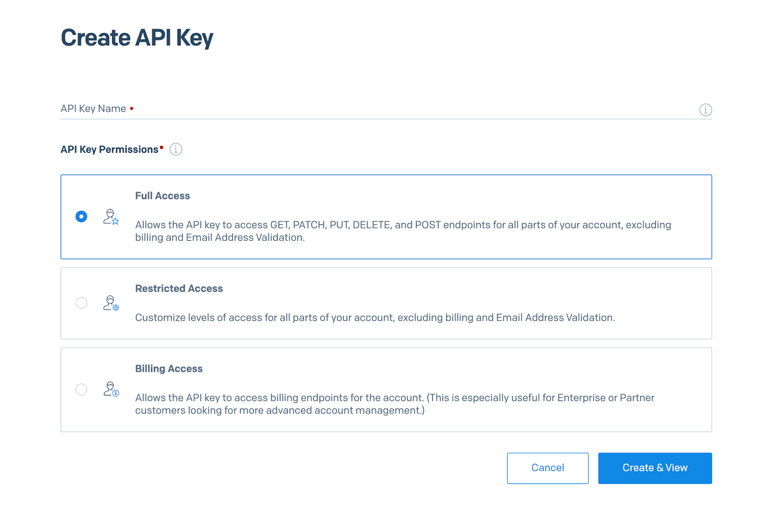
Task: Focus the API Key Name input field
Action: tap(386, 109)
